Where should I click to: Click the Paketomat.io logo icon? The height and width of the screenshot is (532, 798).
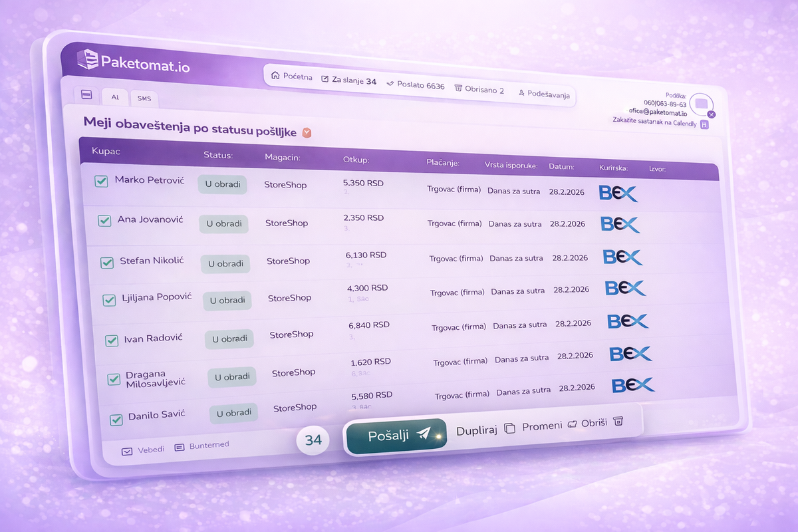(x=88, y=61)
